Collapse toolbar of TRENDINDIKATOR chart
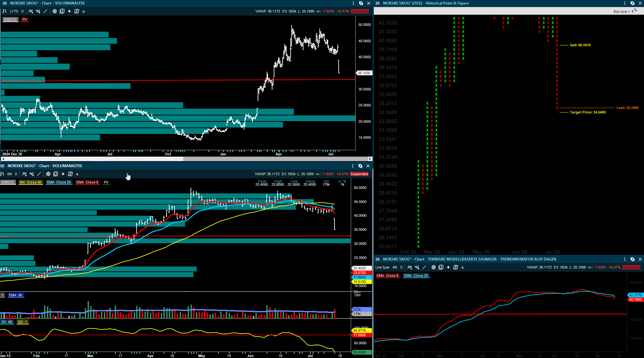 (463, 267)
